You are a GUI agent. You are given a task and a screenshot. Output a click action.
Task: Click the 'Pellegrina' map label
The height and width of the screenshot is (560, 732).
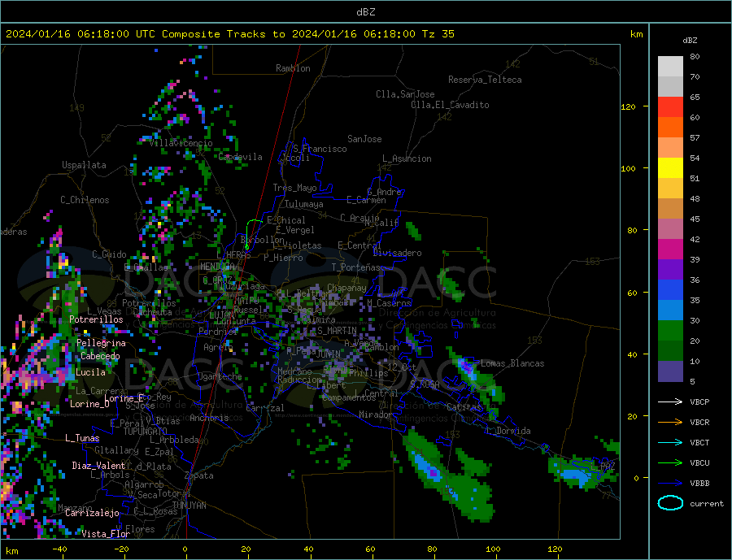[102, 343]
